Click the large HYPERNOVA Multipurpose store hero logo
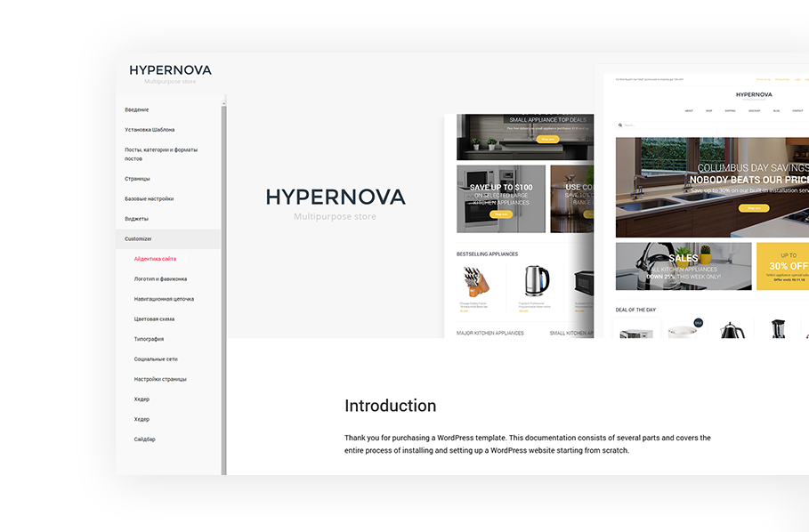Image resolution: width=809 pixels, height=532 pixels. (336, 204)
